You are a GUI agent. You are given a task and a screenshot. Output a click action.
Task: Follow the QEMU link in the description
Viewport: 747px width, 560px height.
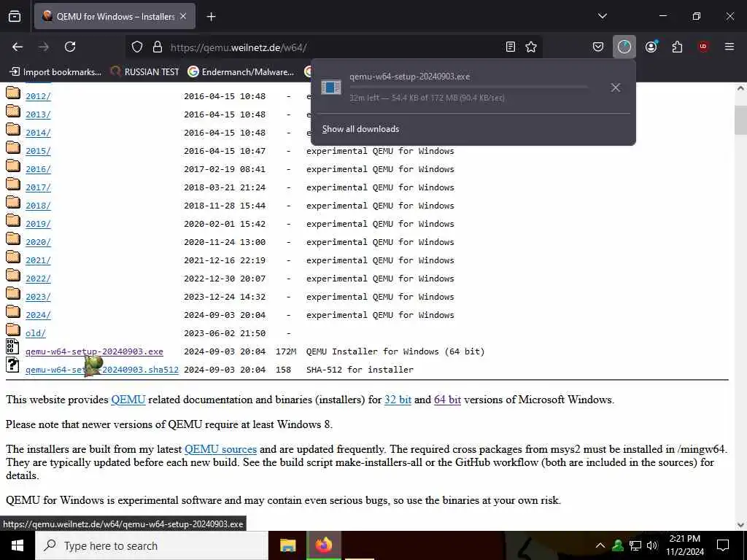click(128, 400)
